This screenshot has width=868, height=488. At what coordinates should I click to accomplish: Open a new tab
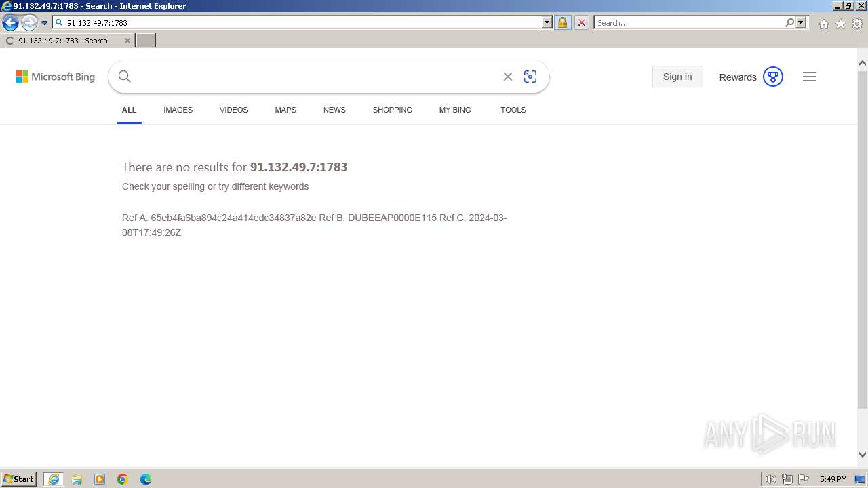[146, 41]
